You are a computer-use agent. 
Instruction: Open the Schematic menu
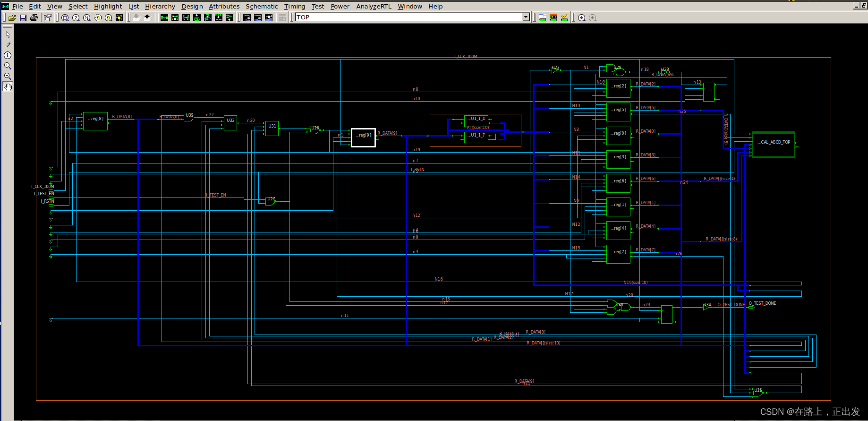261,6
